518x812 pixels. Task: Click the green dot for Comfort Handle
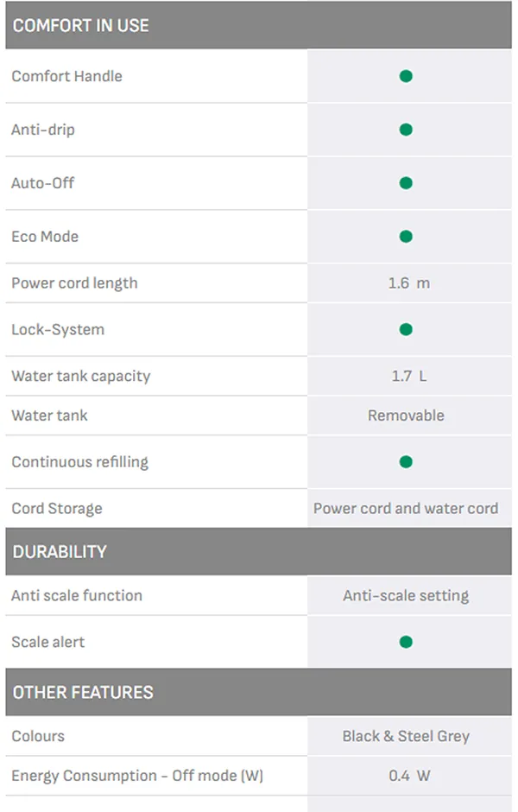click(x=406, y=76)
